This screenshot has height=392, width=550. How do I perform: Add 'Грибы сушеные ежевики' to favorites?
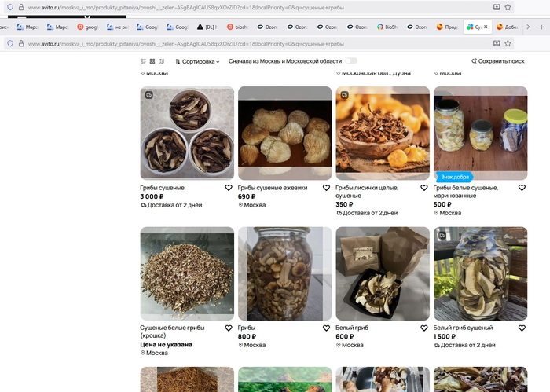[x=326, y=189]
